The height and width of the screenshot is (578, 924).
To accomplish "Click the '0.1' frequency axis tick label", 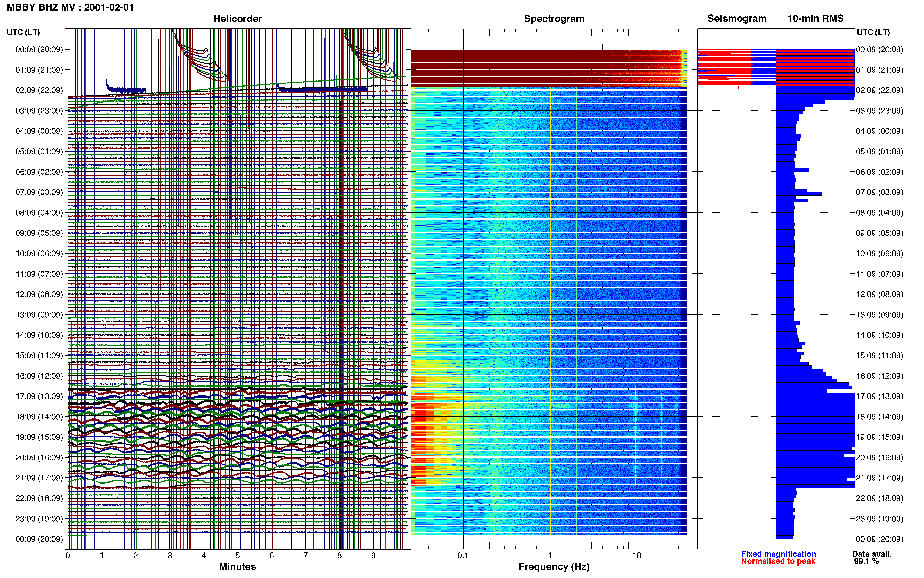I will click(x=463, y=555).
